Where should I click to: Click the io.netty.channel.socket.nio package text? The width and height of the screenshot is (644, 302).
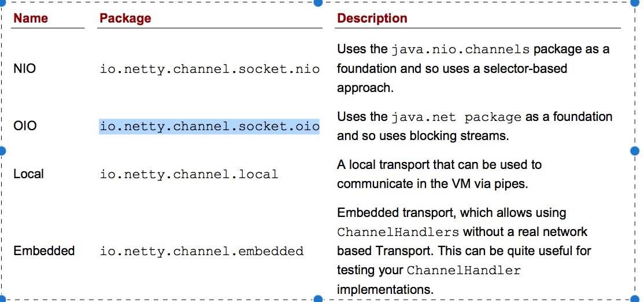tap(209, 69)
